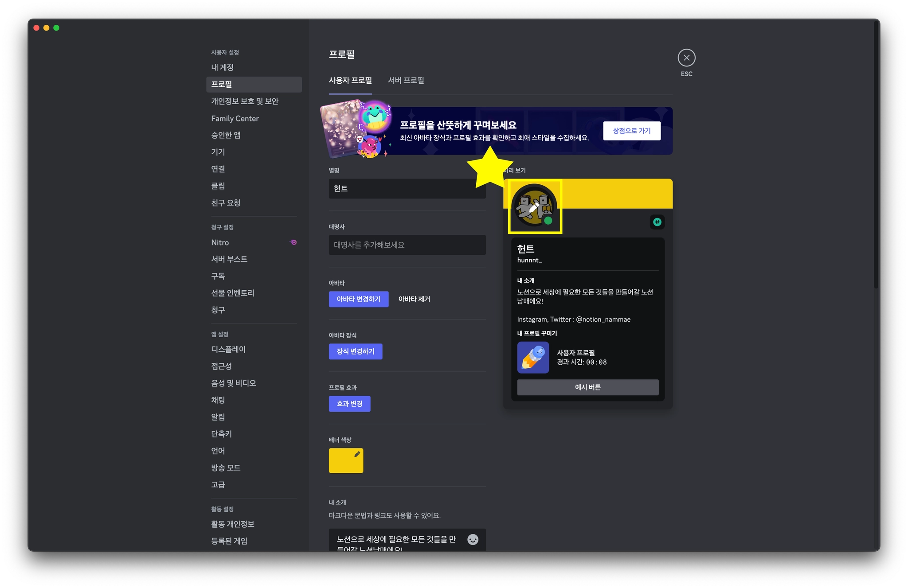This screenshot has height=588, width=908.
Task: Click 효과 변경 button
Action: [x=349, y=404]
